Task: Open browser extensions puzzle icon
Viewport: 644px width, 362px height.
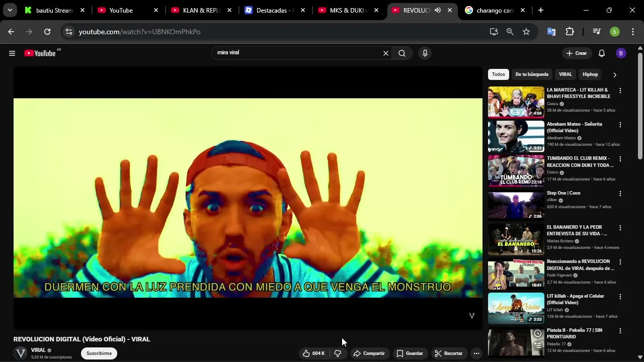Action: 570,32
